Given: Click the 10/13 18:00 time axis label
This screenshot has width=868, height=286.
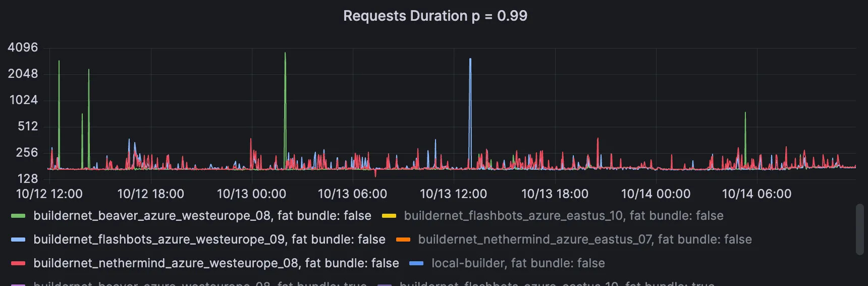Looking at the screenshot, I should 555,194.
